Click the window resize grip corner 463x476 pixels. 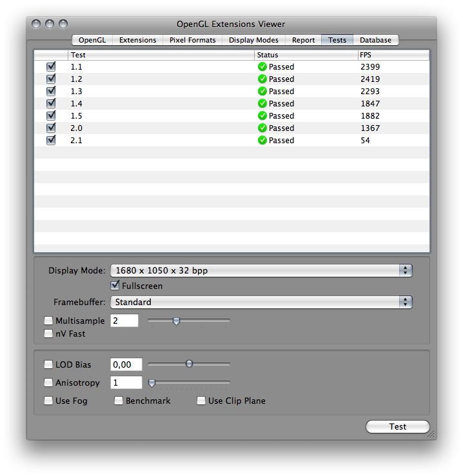(x=431, y=435)
